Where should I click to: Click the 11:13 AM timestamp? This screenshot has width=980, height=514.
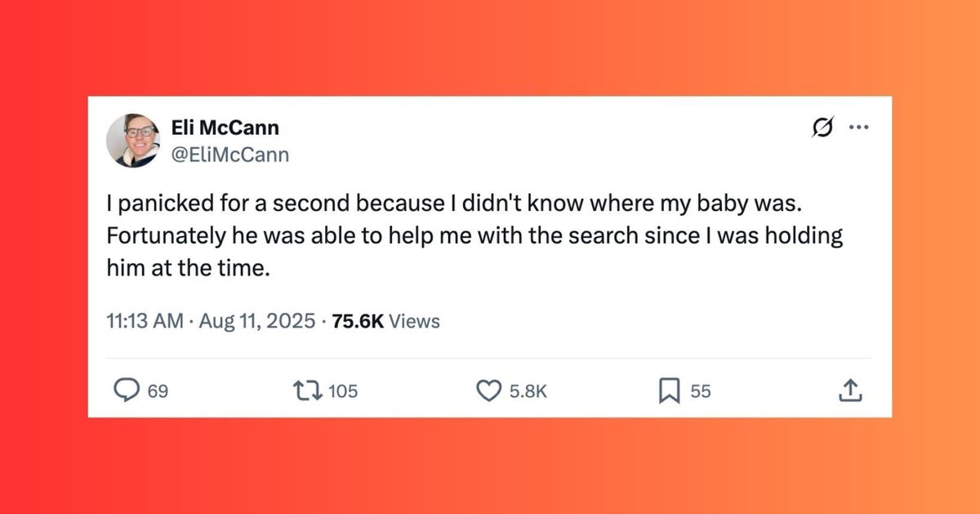145,321
